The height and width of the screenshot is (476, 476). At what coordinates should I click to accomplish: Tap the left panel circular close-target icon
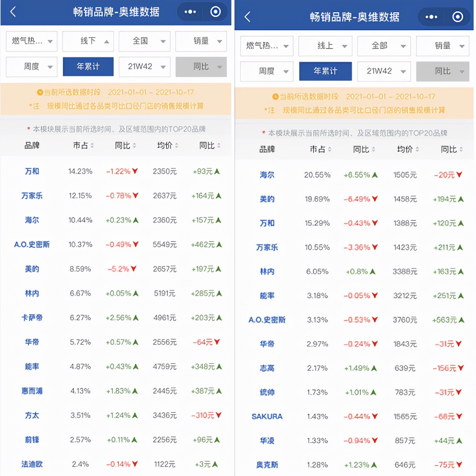click(215, 12)
